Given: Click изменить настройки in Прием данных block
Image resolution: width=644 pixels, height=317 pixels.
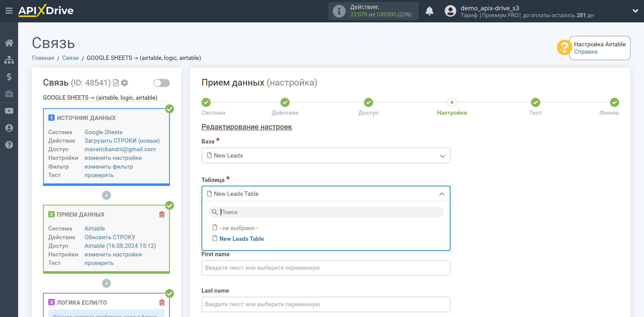Looking at the screenshot, I should [x=113, y=254].
